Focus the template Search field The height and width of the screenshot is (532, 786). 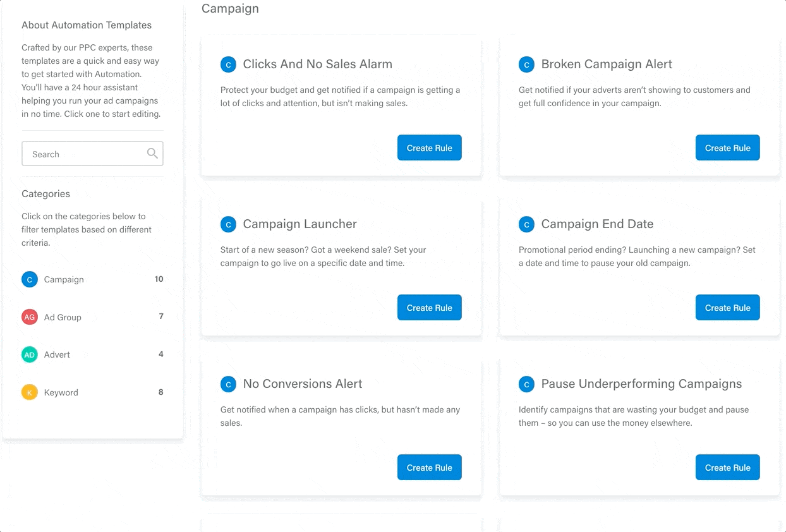[92, 154]
